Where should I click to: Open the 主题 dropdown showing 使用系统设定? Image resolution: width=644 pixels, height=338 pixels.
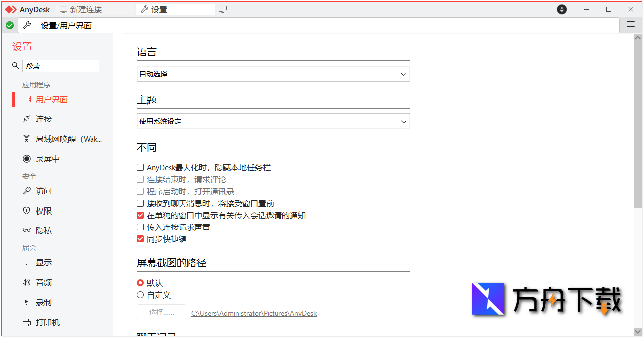coord(273,121)
